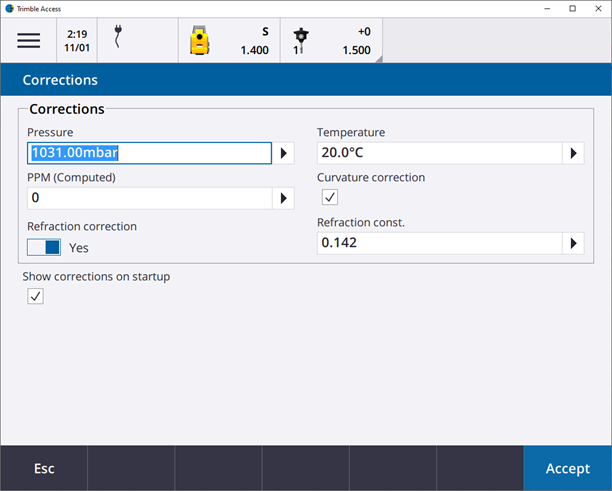
Task: Toggle the Refraction correction switch
Action: (44, 247)
